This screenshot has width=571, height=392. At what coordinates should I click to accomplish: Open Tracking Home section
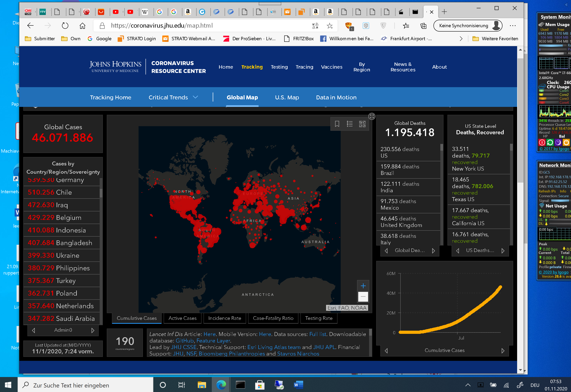111,98
